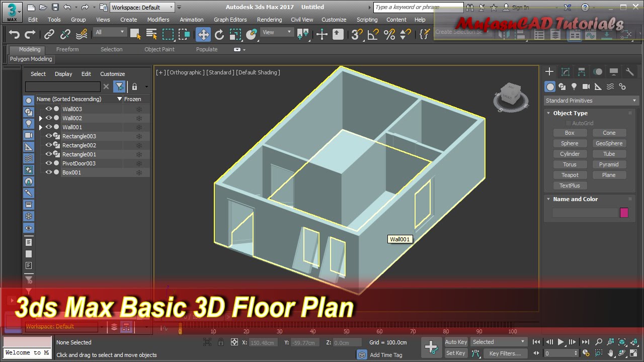Image resolution: width=644 pixels, height=362 pixels.
Task: Pick the Rectangular Selection Region tool
Action: pyautogui.click(x=168, y=34)
